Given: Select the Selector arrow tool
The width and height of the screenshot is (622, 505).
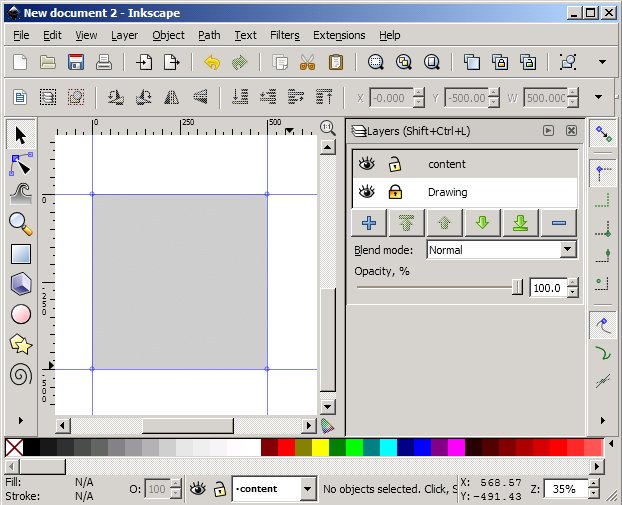Looking at the screenshot, I should coord(21,135).
